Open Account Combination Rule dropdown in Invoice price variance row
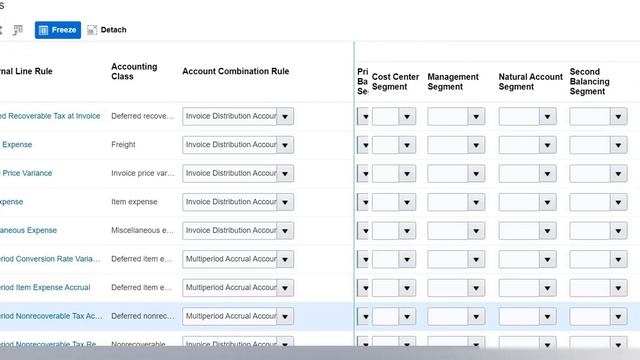 pos(285,173)
